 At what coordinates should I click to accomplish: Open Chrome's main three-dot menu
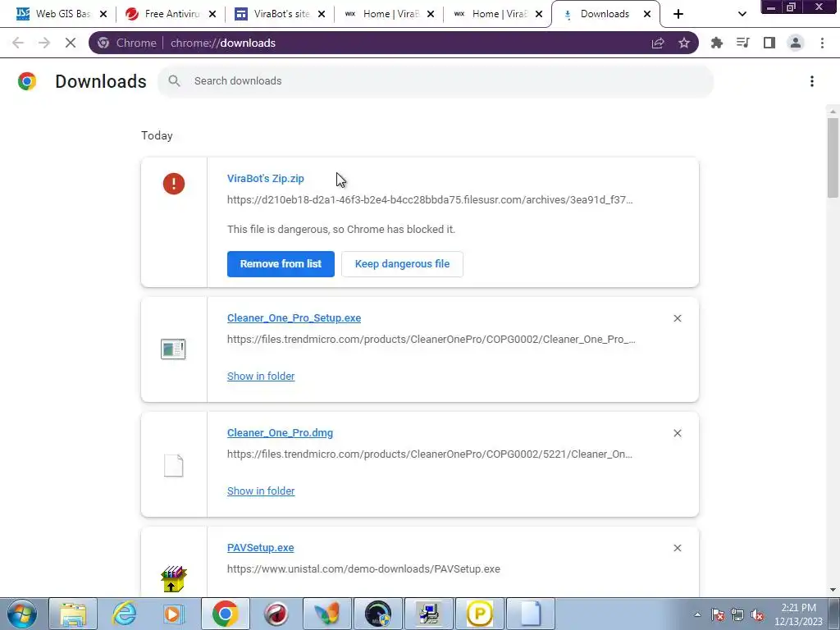click(x=822, y=43)
